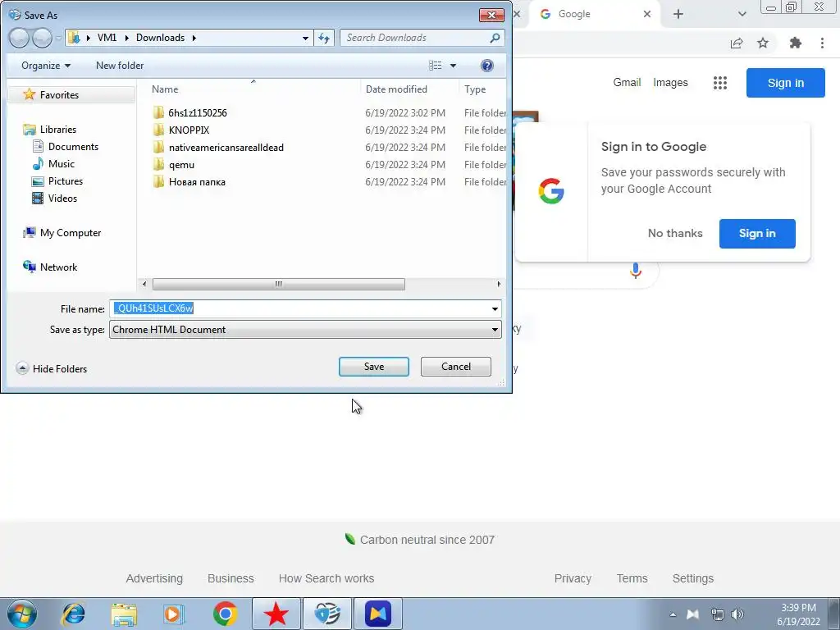Select the Новая папка folder
The width and height of the screenshot is (840, 630).
(197, 181)
